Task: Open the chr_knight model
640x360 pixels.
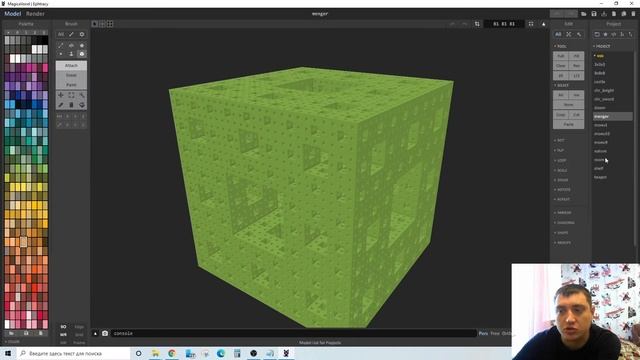Action: pyautogui.click(x=604, y=90)
